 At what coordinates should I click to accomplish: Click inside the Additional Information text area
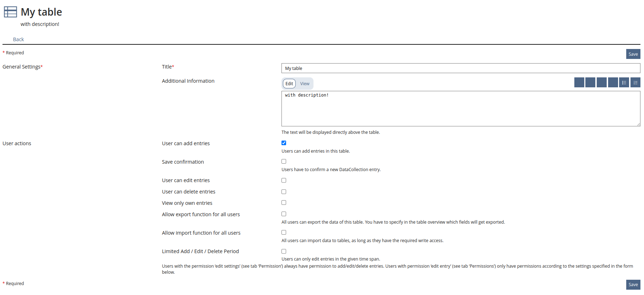[461, 109]
